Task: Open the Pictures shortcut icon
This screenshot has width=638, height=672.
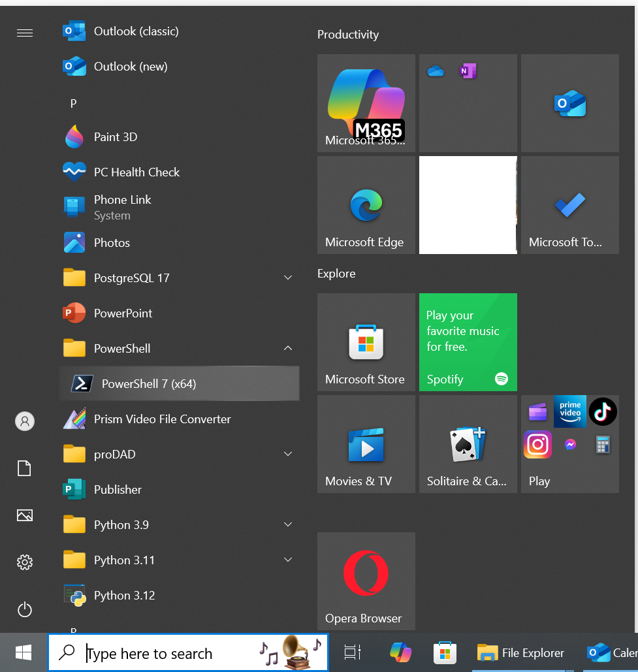Action: pos(24,515)
